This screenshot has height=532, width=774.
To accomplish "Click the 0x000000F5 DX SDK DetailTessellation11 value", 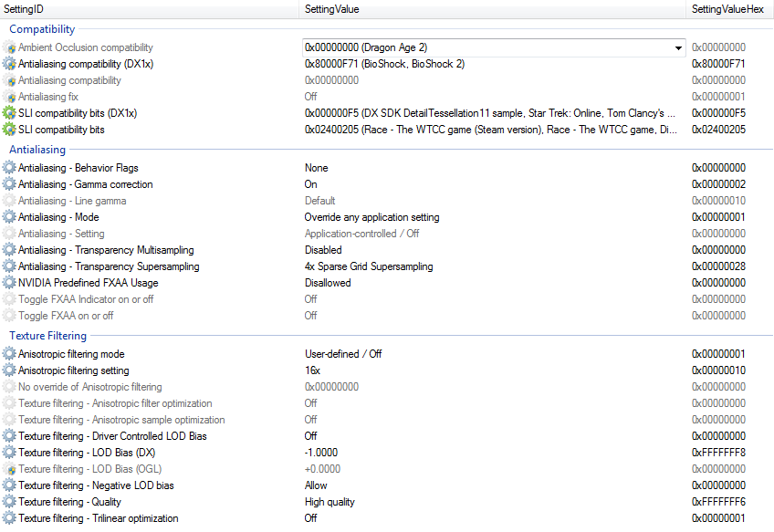I will [489, 113].
